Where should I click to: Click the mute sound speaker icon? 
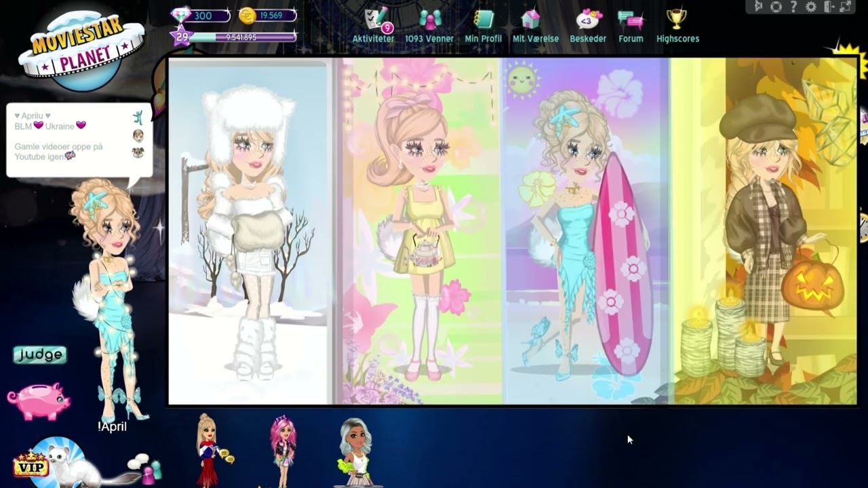point(759,7)
